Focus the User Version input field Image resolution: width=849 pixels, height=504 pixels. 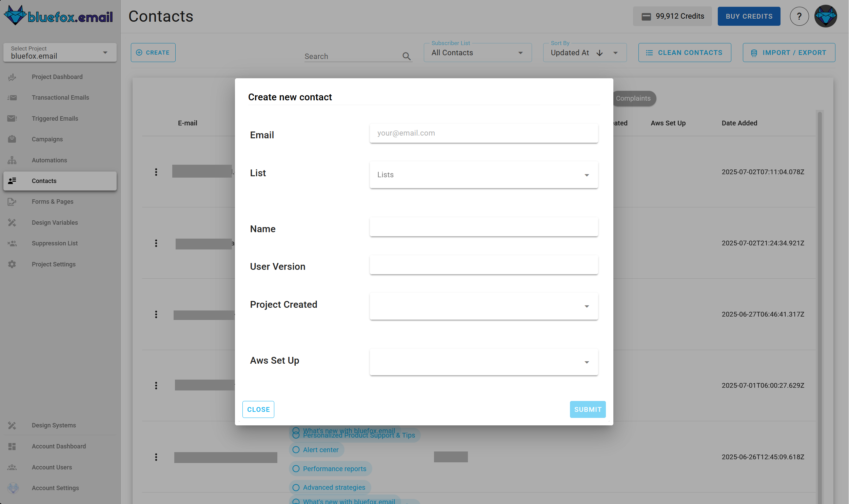pyautogui.click(x=484, y=265)
